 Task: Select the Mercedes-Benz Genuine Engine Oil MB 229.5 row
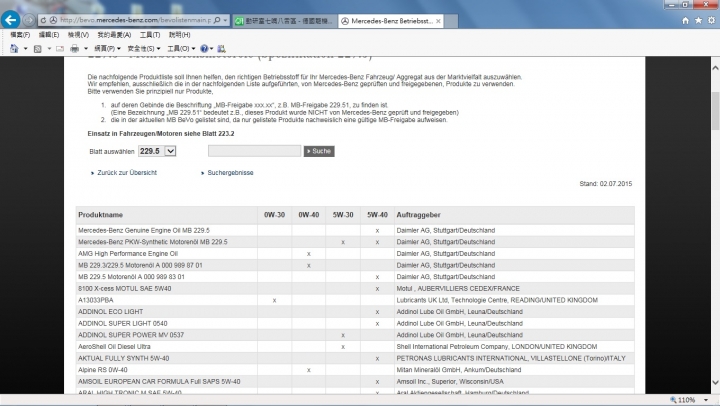[355, 230]
